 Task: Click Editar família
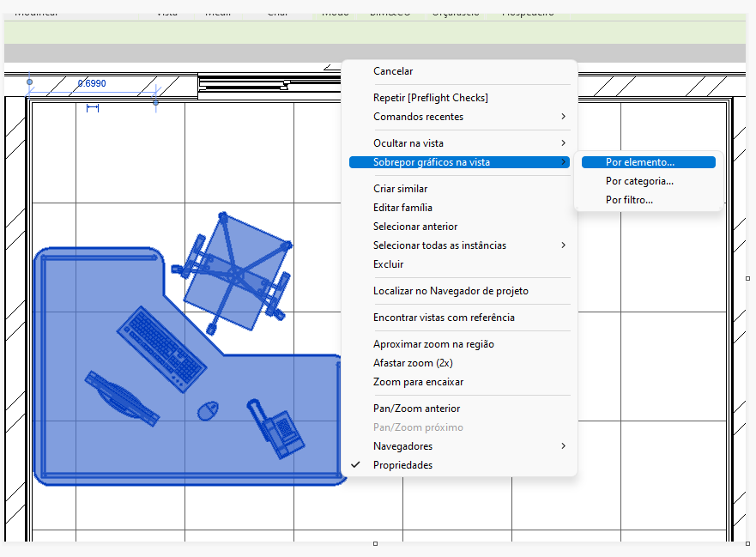tap(402, 208)
